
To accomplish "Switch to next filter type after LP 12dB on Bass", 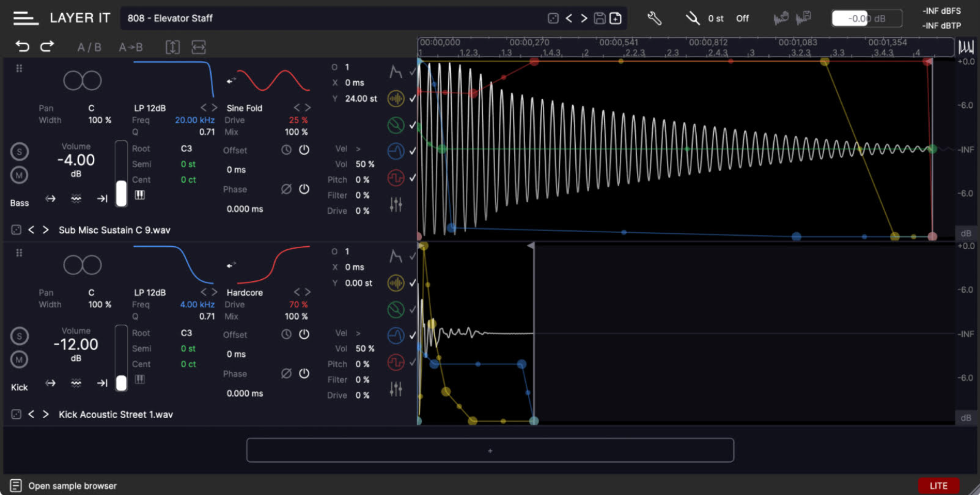I will 214,108.
